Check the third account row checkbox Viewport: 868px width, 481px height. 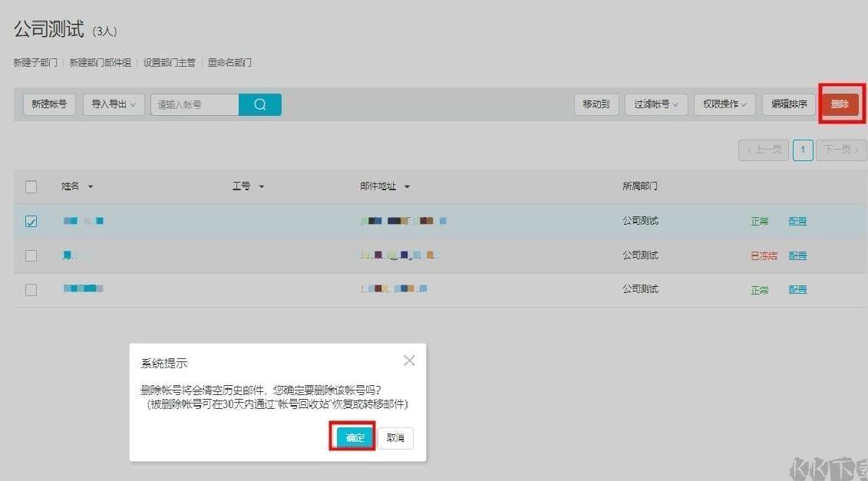click(31, 289)
